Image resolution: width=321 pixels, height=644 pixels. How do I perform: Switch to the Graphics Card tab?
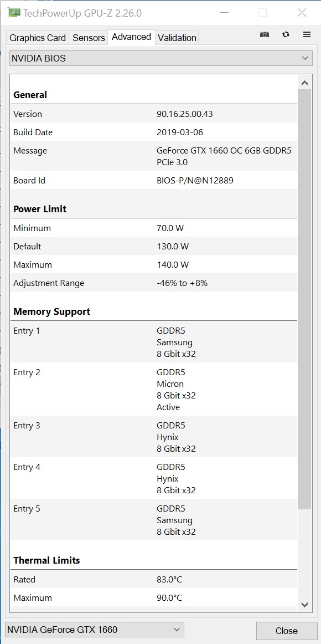[37, 38]
